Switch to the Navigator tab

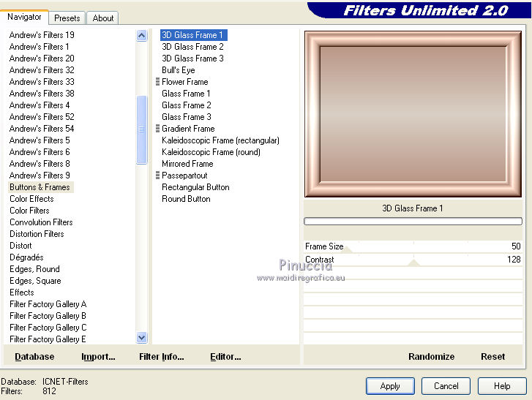click(24, 17)
